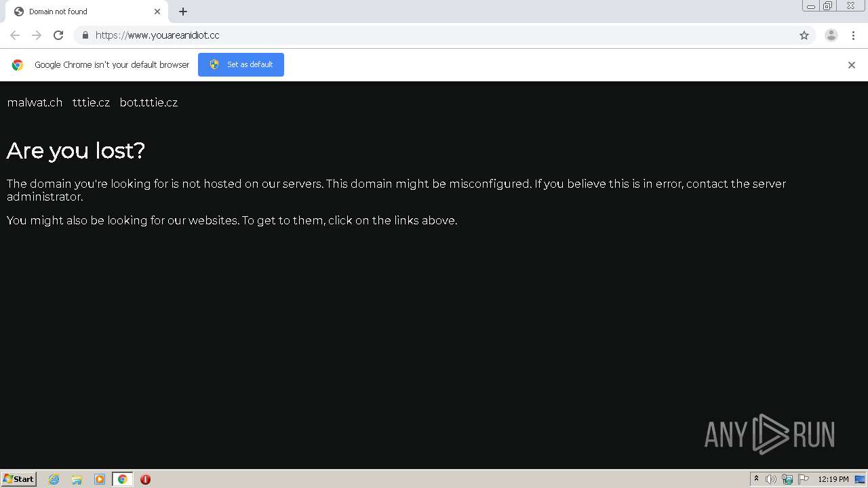
Task: Click the 12:19 PM clock
Action: tap(833, 479)
